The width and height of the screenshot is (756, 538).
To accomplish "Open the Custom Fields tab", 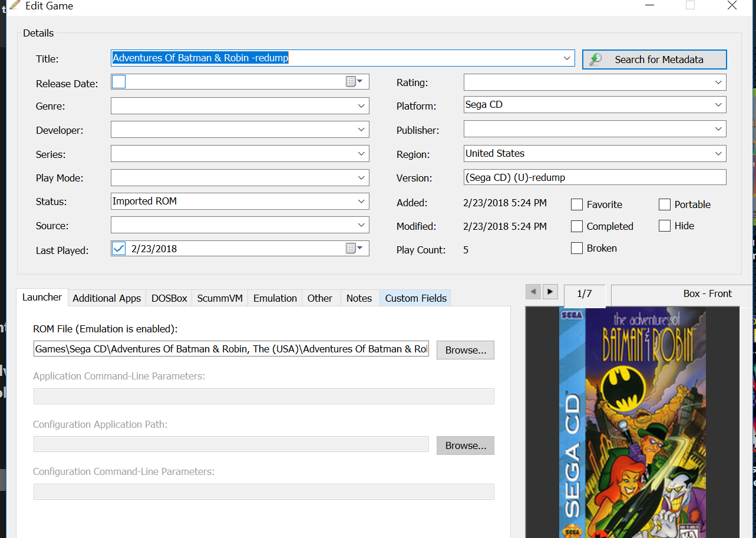I will (x=415, y=298).
